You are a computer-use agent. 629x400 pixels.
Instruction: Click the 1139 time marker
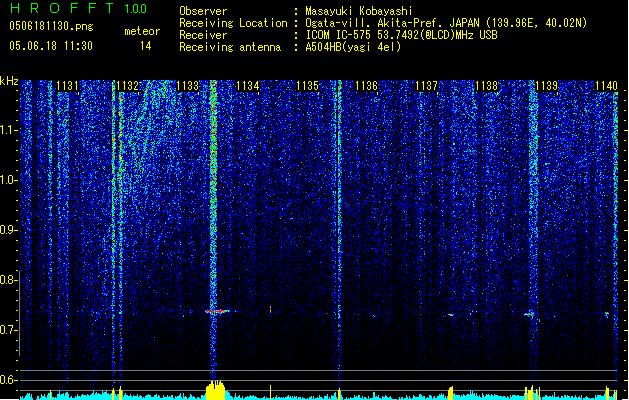(547, 86)
